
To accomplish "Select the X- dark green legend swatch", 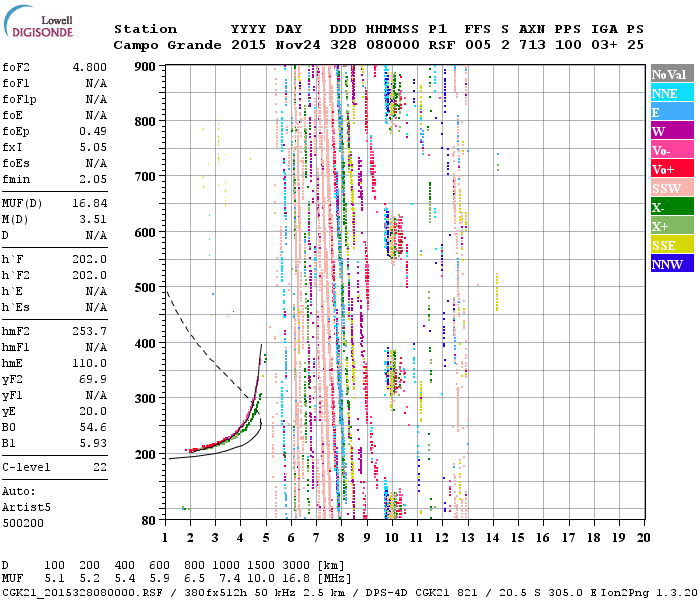I will coord(672,207).
